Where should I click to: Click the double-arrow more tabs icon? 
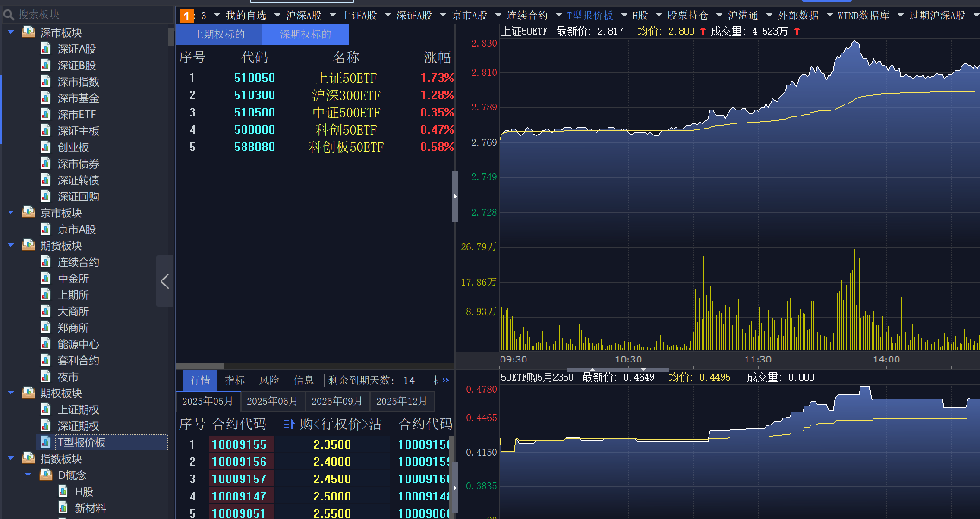pos(446,380)
